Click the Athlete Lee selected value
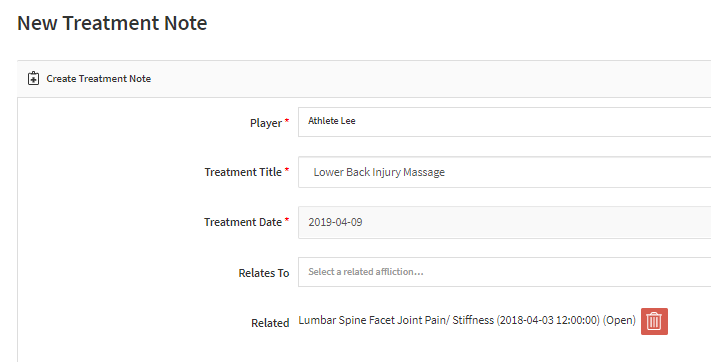Viewport: 711px width, 362px height. (x=332, y=121)
